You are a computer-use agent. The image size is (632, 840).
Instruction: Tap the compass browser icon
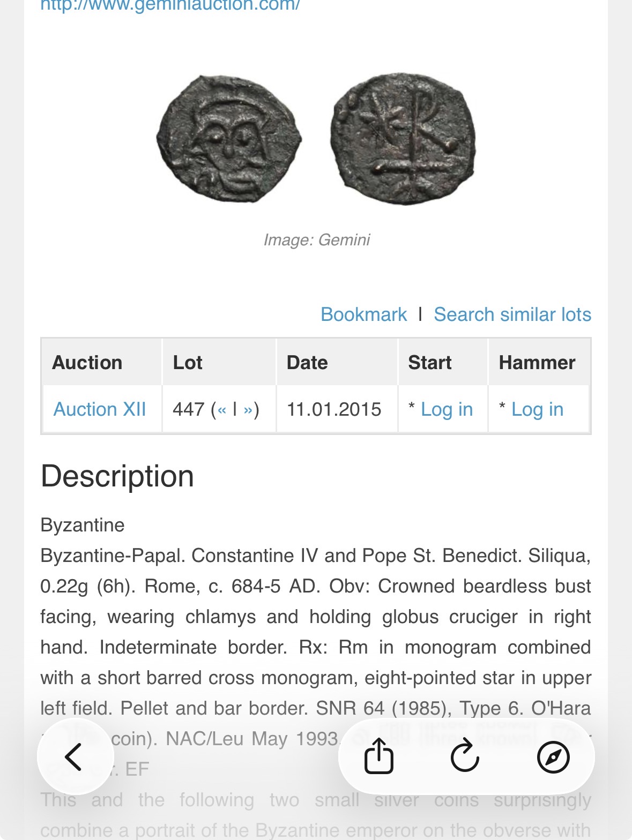[553, 756]
